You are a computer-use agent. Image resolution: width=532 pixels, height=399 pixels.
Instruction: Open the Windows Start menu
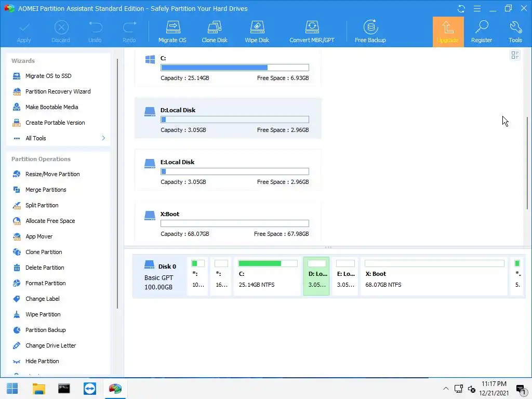click(x=12, y=389)
